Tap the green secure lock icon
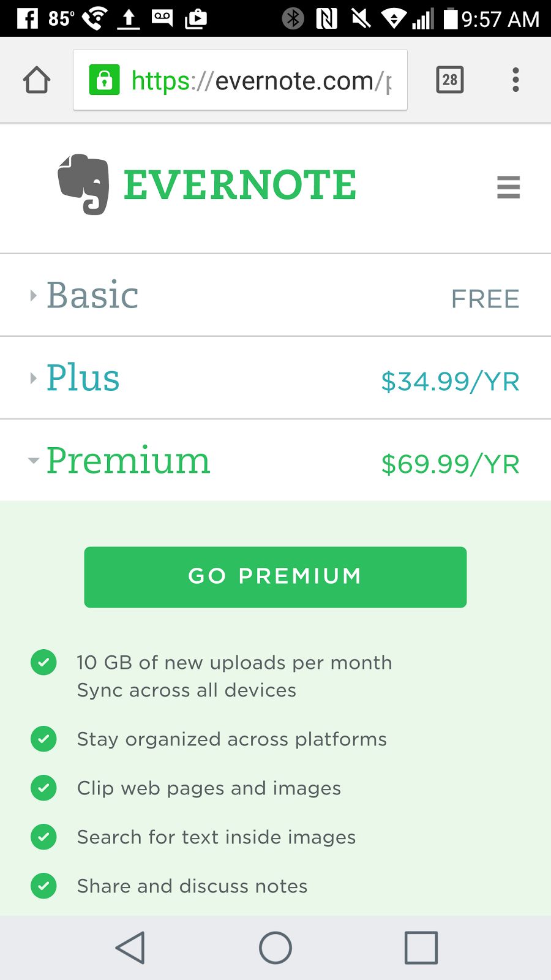551x980 pixels. 104,80
